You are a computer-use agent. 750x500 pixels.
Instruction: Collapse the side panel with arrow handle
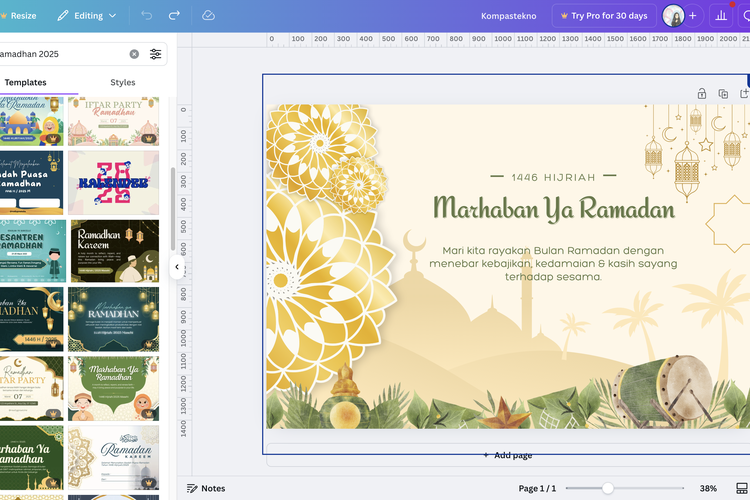(x=177, y=267)
